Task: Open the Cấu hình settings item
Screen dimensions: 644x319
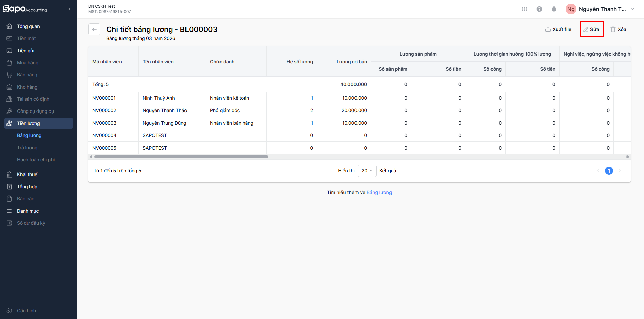Action: click(26, 311)
